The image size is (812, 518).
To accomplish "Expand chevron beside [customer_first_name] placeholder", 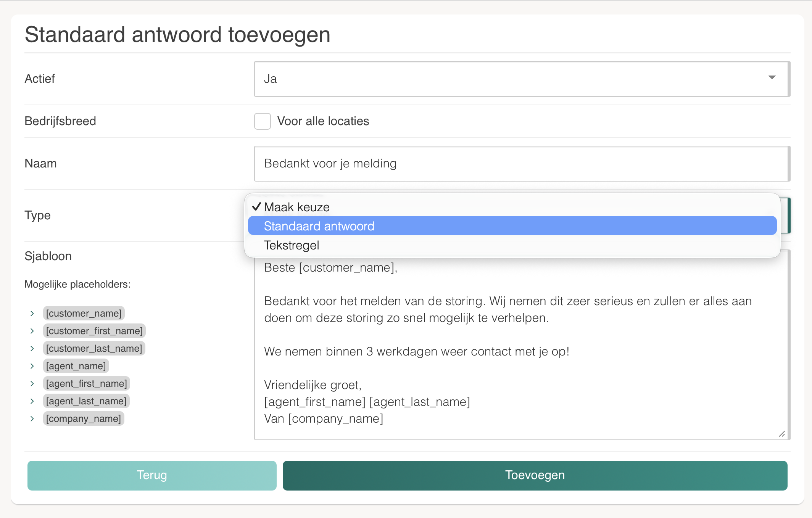I will pyautogui.click(x=32, y=331).
